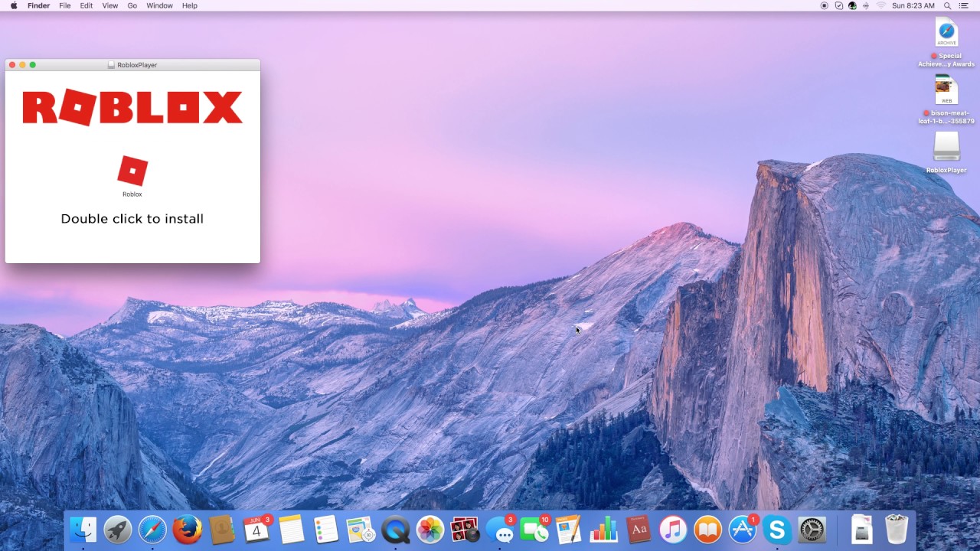Screen dimensions: 980x551
Task: Launch Firefox from the dock
Action: tap(187, 530)
